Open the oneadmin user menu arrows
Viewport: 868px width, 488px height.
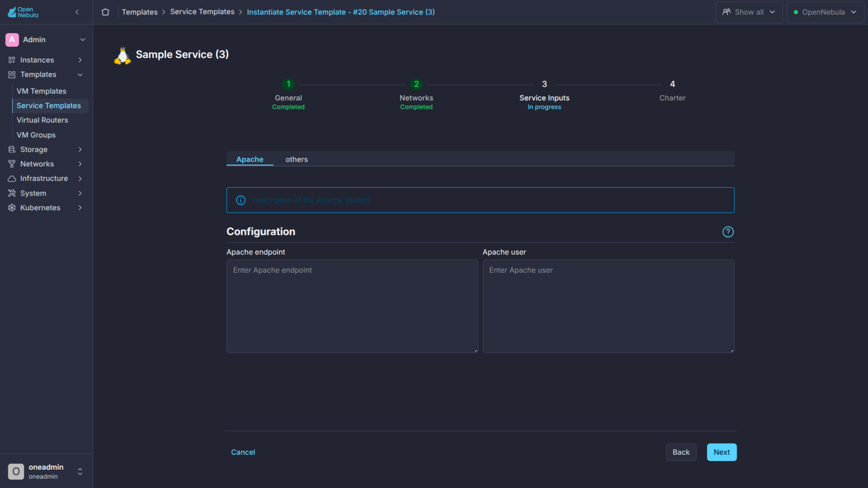[80, 471]
